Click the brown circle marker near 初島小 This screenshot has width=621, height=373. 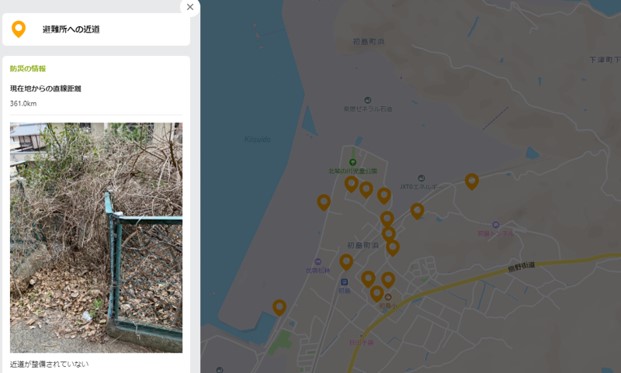pyautogui.click(x=388, y=297)
